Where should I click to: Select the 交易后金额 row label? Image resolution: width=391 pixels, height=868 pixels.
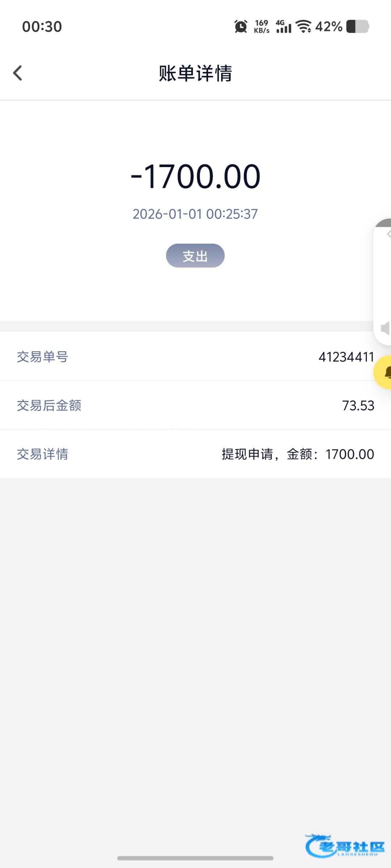(x=49, y=405)
